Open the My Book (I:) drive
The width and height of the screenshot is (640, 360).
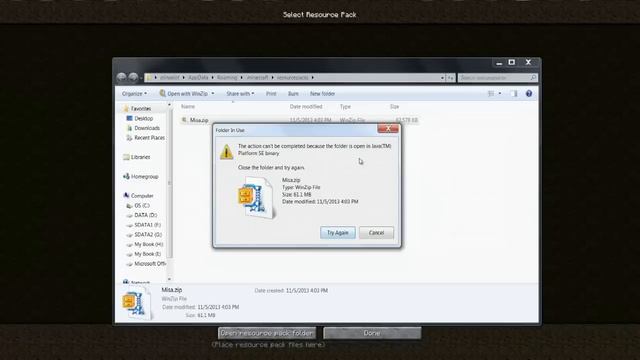click(147, 254)
